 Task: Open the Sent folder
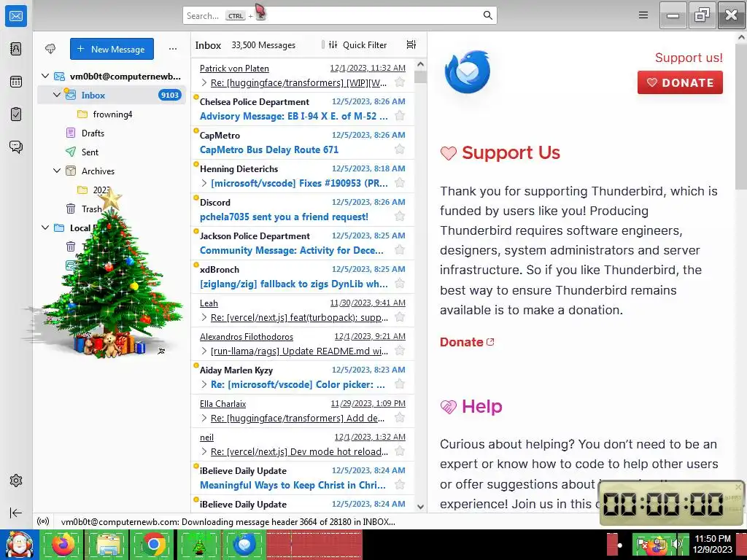pos(112,152)
